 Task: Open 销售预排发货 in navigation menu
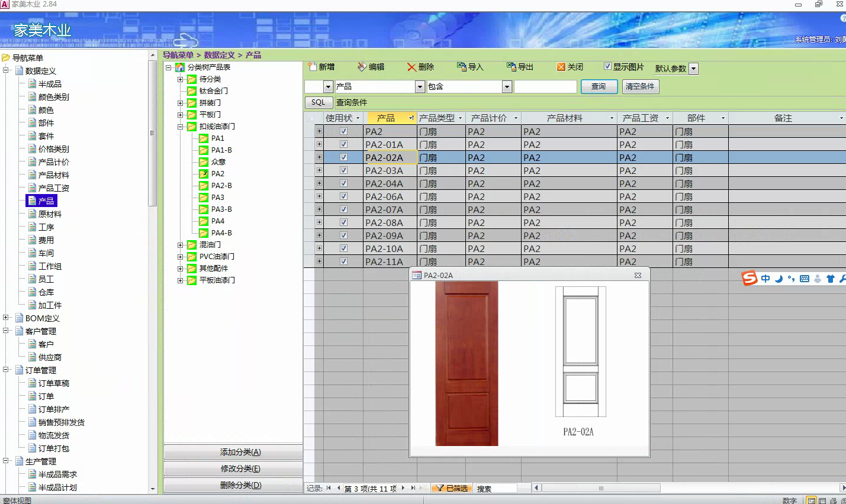point(62,422)
